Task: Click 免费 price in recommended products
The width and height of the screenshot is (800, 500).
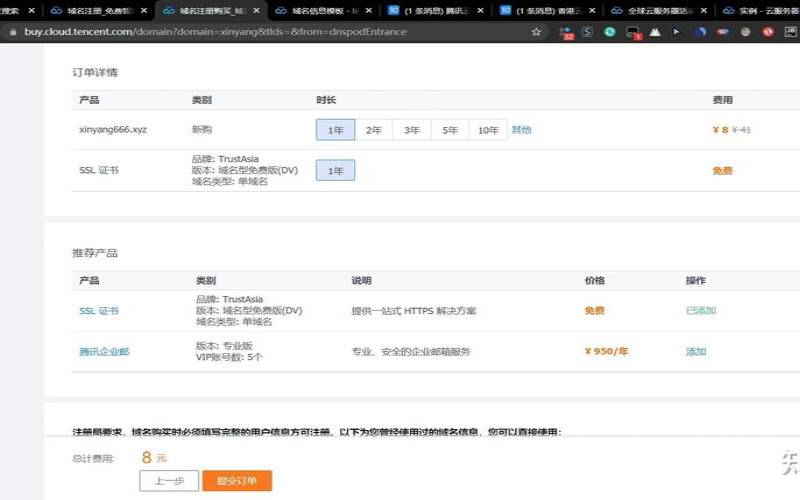Action: 594,310
